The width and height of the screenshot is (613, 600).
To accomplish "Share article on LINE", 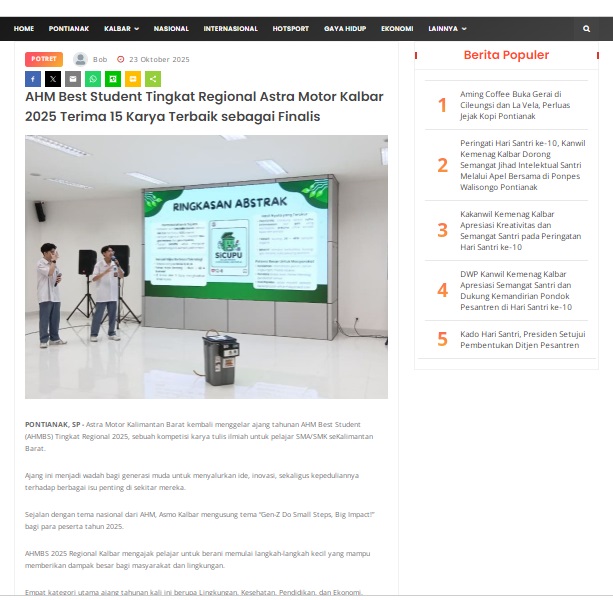I will [113, 78].
